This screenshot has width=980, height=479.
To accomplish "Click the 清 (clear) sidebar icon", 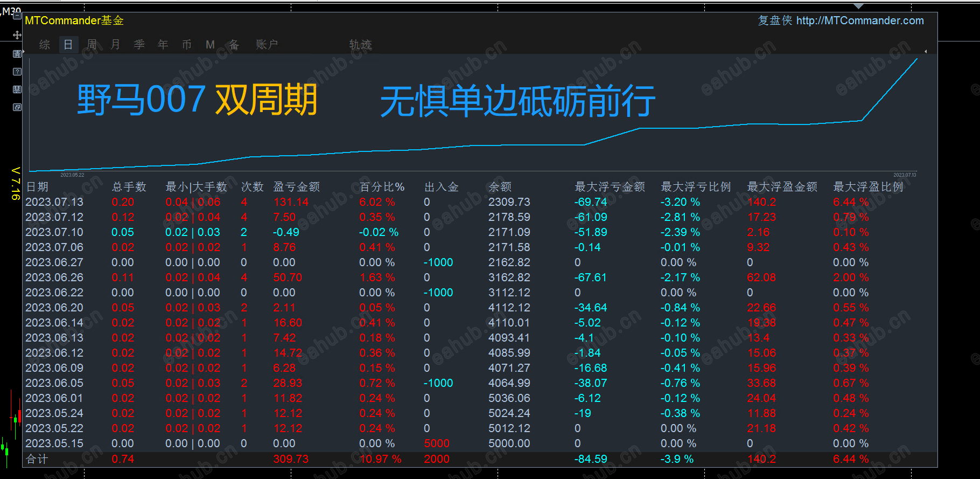I will click(17, 54).
